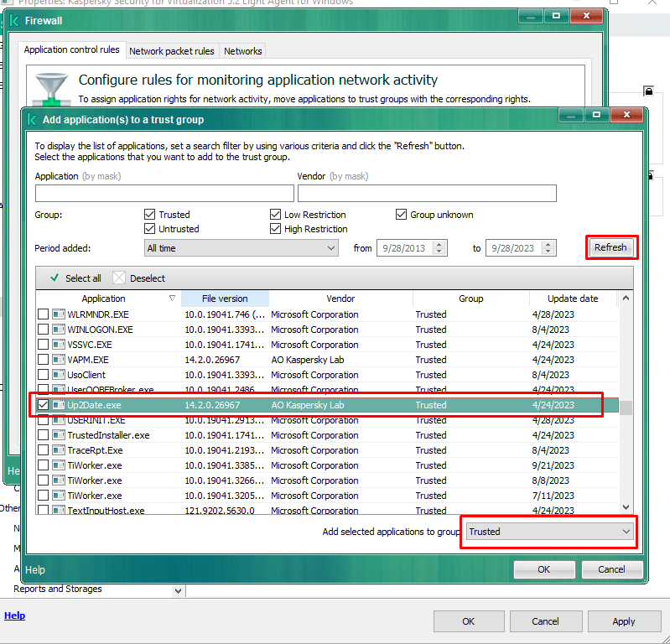Click the Application column sort arrow
Image resolution: width=670 pixels, height=644 pixels.
(172, 299)
